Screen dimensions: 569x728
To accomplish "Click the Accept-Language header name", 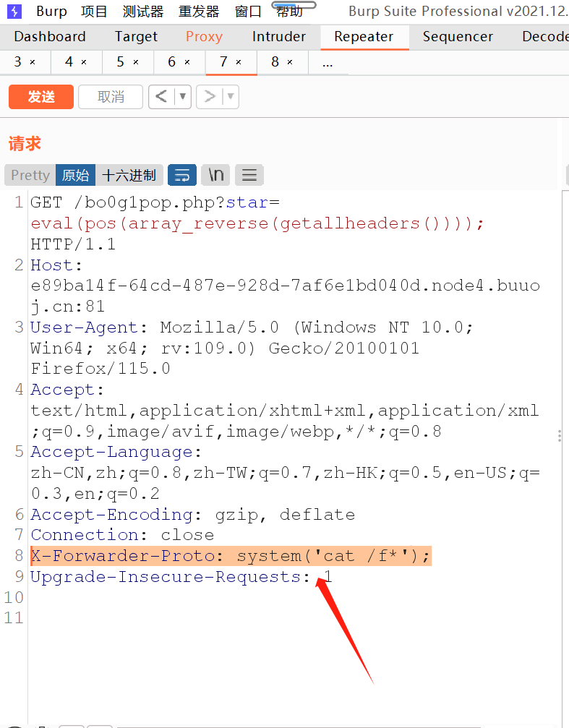I will tap(111, 452).
